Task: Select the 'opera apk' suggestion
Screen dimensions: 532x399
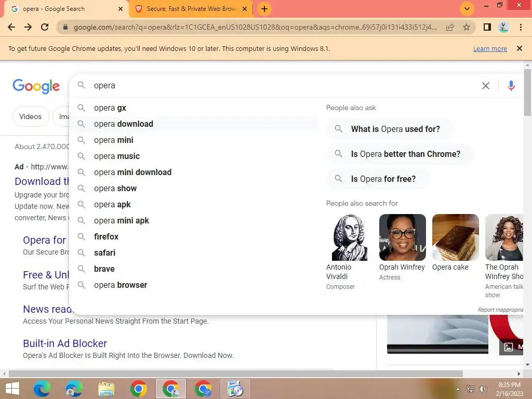Action: [x=193, y=205]
